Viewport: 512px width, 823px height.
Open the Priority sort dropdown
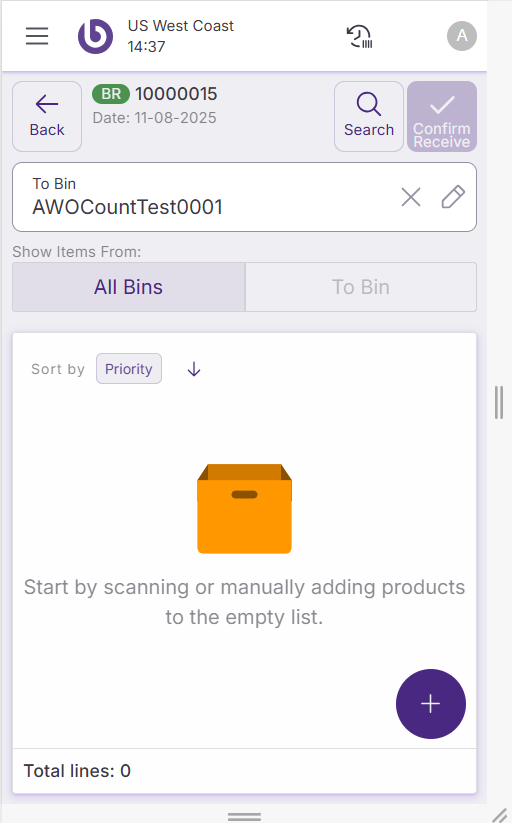[x=129, y=369]
